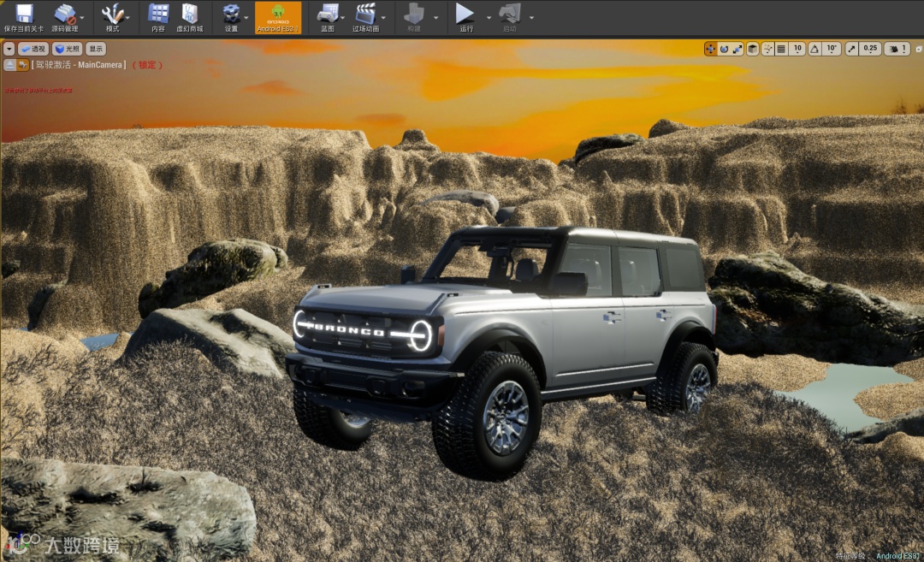The height and width of the screenshot is (562, 924).
Task: Expand the 设置 dropdown arrow
Action: coord(246,18)
